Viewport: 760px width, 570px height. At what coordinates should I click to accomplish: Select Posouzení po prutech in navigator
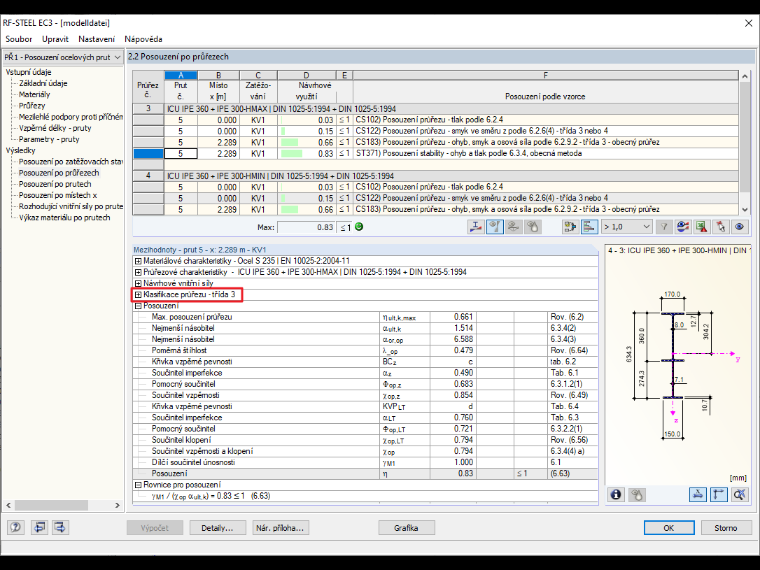(55, 184)
